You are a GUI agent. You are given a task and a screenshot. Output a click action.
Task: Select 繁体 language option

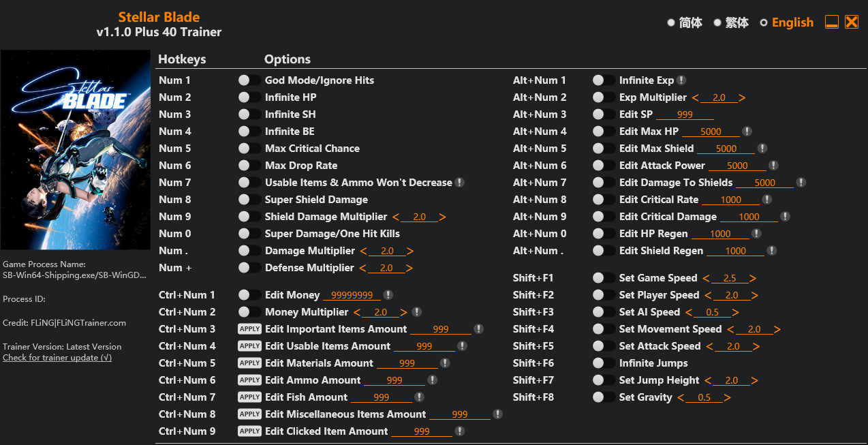(731, 22)
